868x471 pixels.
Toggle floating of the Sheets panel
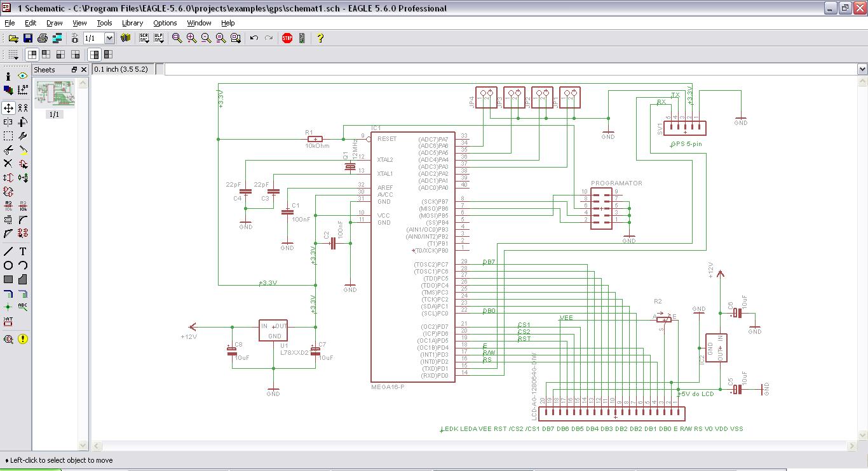pos(74,70)
